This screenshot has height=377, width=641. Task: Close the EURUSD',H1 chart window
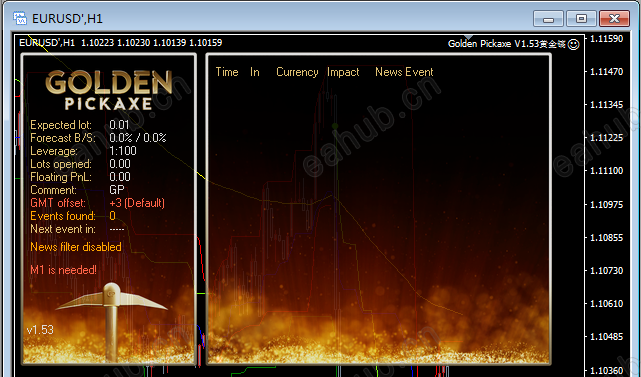(614, 19)
